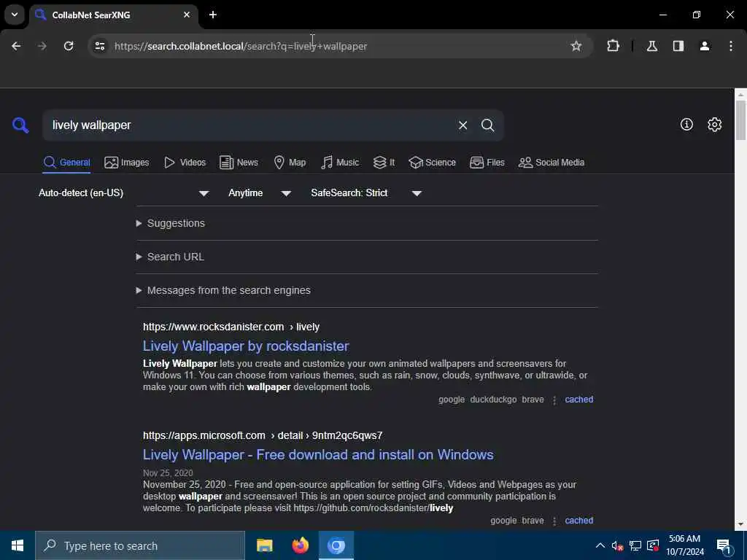747x560 pixels.
Task: Click the lively wallpaper search input
Action: coord(248,125)
